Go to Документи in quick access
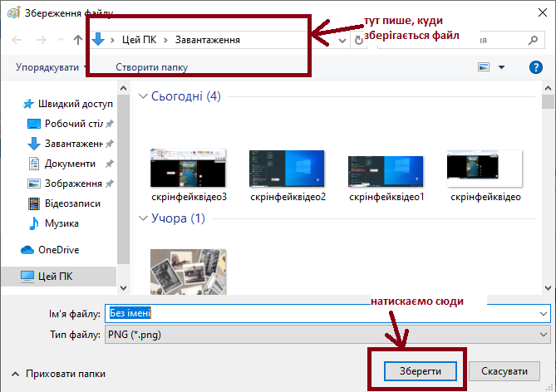The width and height of the screenshot is (556, 392). (x=70, y=164)
